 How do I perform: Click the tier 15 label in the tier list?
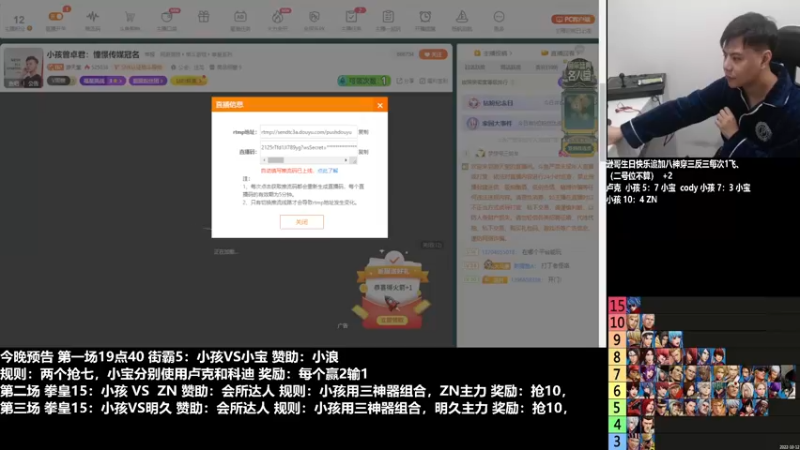point(617,305)
